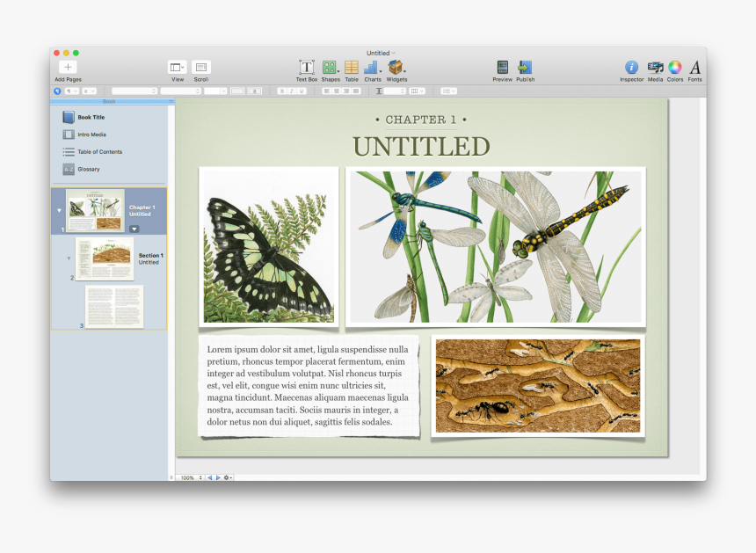756x553 pixels.
Task: Click the Preview icon
Action: 502,68
